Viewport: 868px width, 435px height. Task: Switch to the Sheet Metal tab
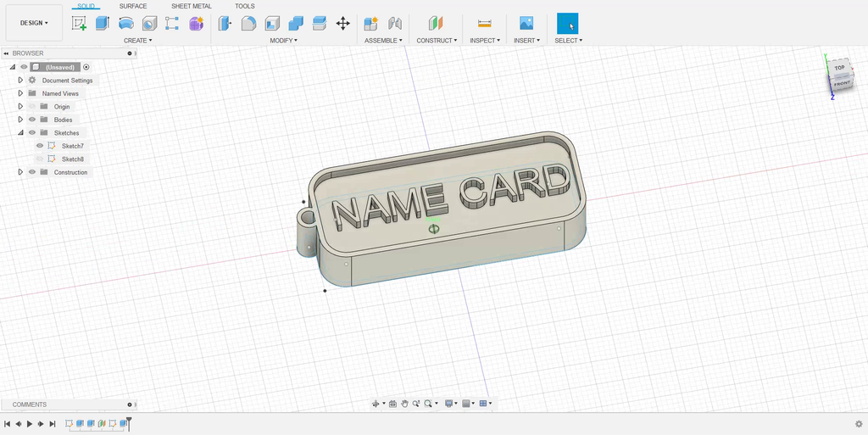(x=192, y=6)
